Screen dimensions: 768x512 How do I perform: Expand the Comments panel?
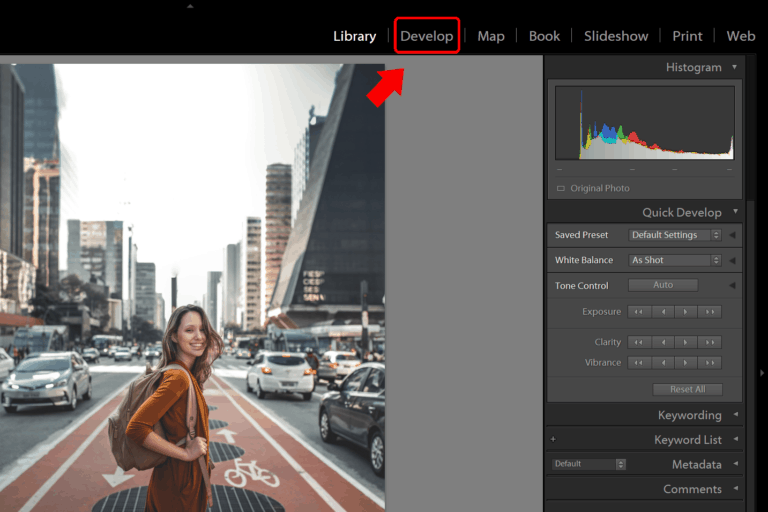[x=736, y=488]
